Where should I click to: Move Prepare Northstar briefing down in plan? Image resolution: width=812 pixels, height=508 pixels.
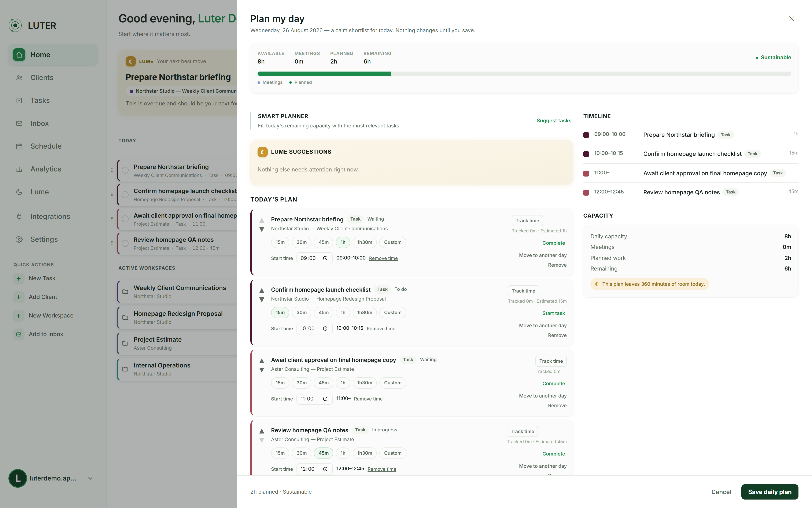[262, 229]
